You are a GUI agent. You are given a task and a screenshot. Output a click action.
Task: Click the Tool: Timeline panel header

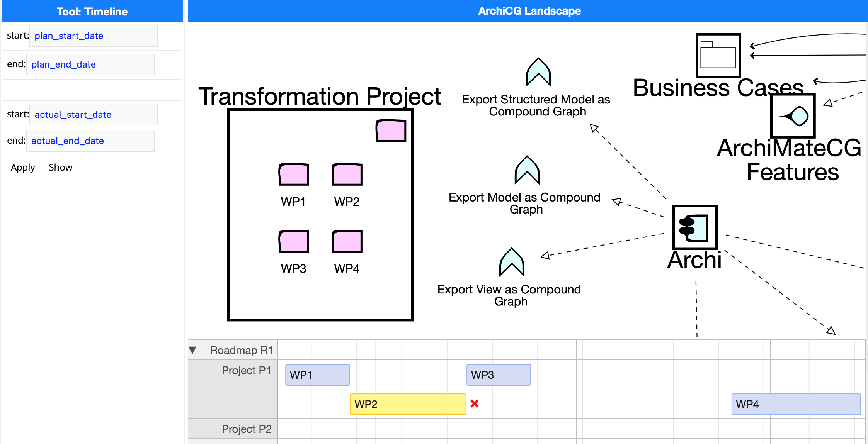(92, 12)
